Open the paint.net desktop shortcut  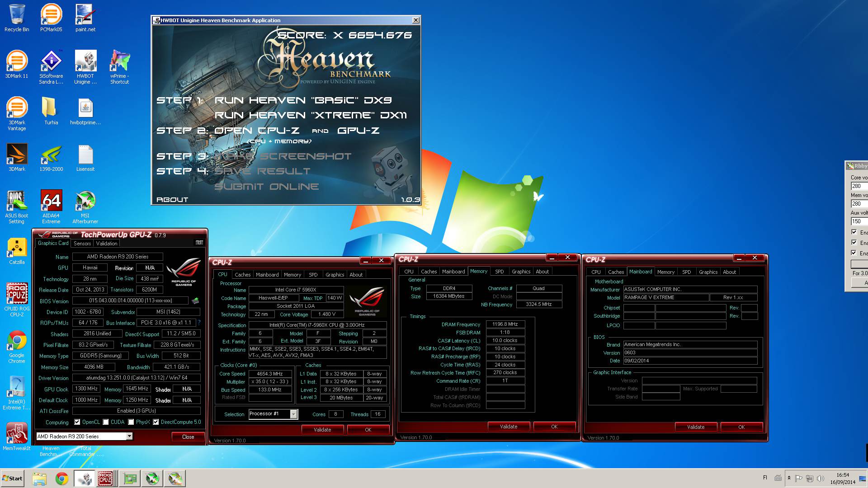click(x=85, y=18)
